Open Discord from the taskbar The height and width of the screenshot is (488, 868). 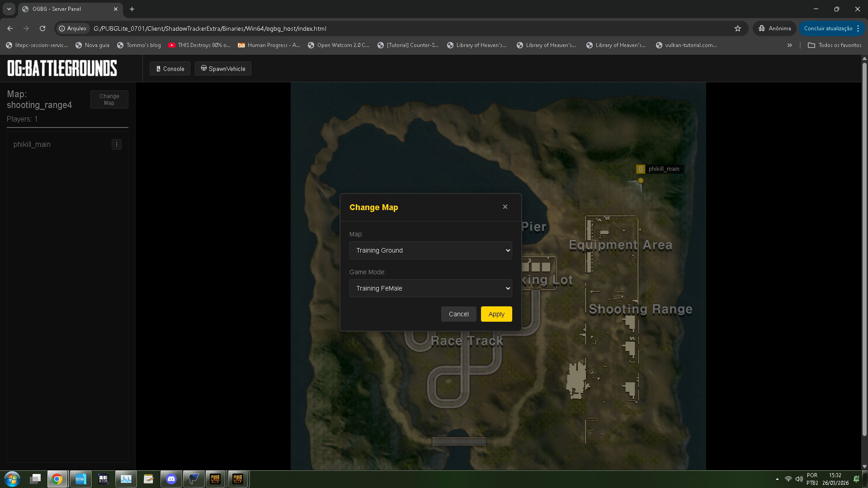[x=171, y=479]
